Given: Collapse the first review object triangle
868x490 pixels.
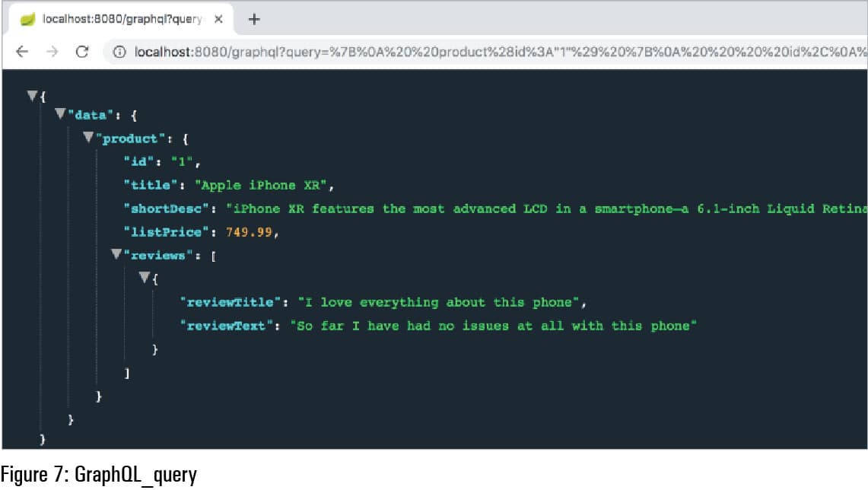Looking at the screenshot, I should coord(145,278).
